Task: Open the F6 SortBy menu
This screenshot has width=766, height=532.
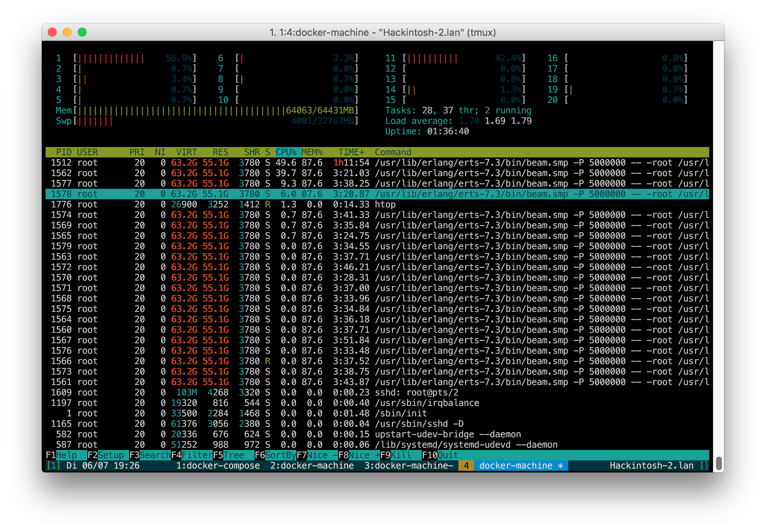Action: (x=280, y=455)
